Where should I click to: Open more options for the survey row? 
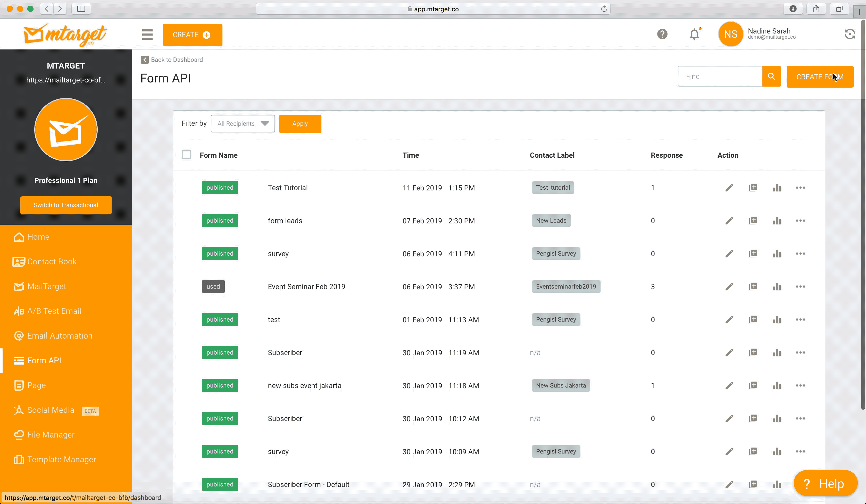[800, 254]
